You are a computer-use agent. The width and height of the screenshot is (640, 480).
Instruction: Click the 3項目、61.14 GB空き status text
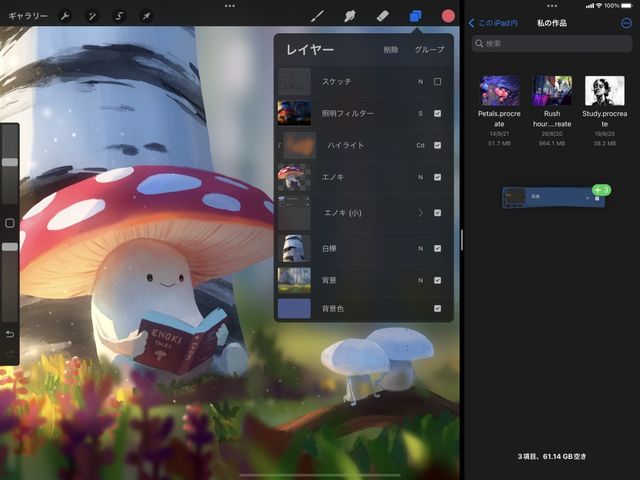point(552,456)
